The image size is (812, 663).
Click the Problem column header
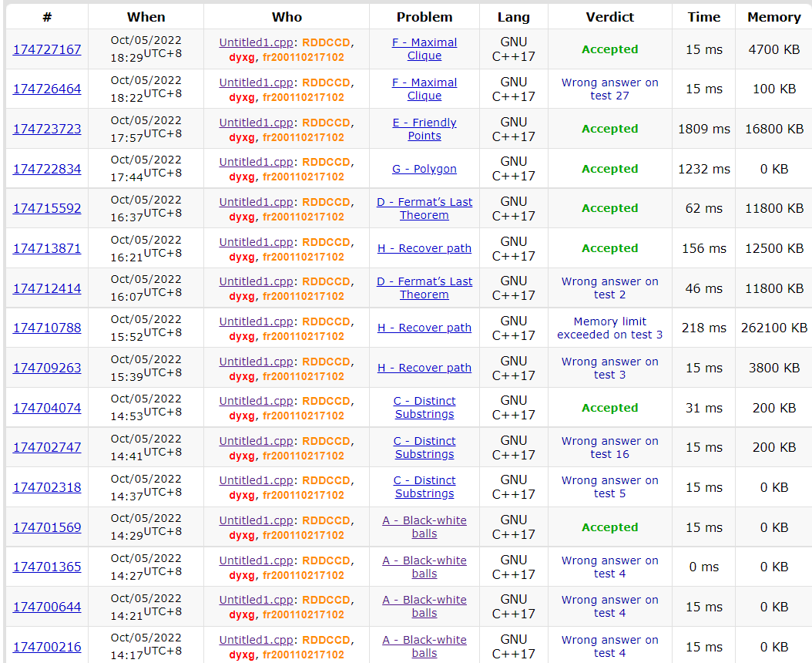pos(424,17)
